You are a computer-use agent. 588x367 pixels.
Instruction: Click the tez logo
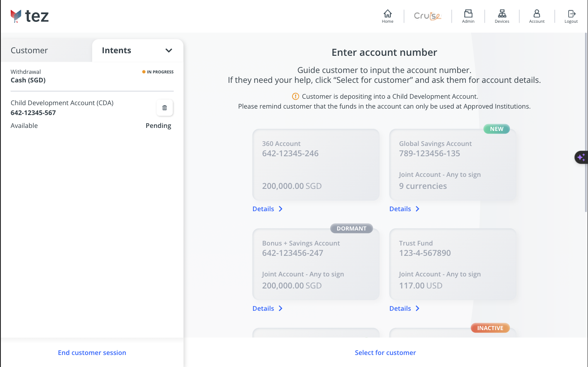(30, 16)
